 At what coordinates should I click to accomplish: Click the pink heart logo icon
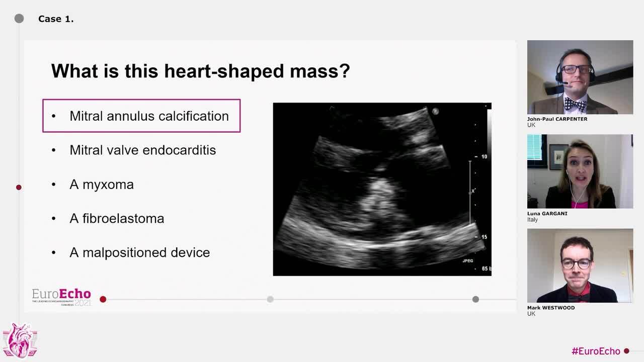[20, 341]
